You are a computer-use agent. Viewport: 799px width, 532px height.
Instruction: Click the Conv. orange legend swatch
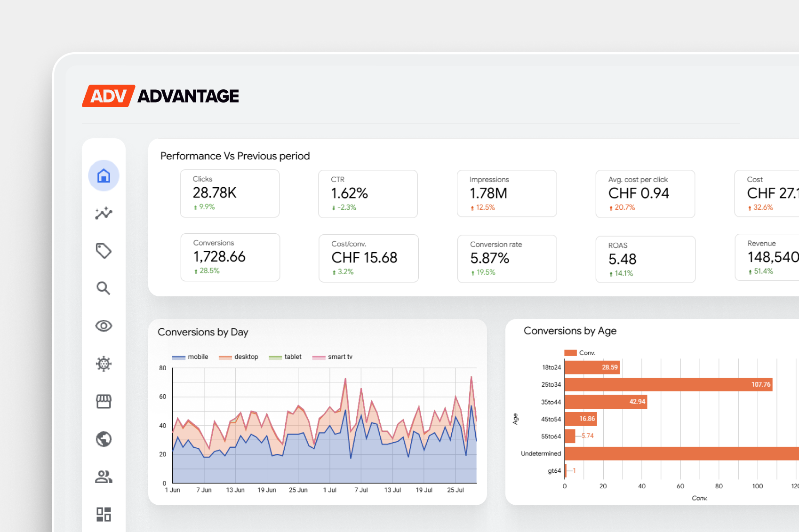(570, 353)
